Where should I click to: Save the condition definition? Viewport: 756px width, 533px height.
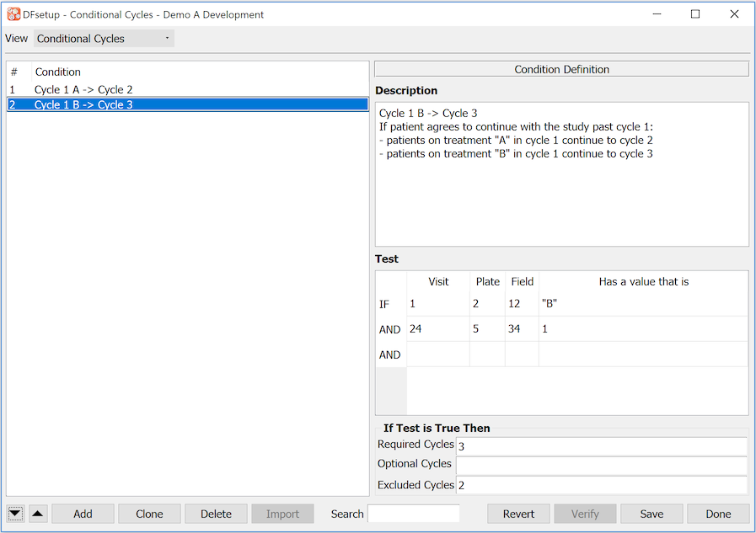tap(651, 514)
